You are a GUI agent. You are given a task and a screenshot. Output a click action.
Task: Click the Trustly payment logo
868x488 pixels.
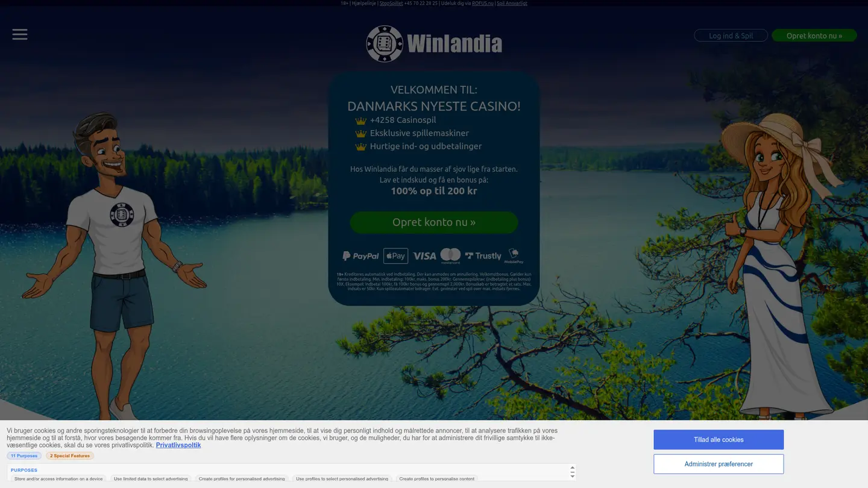(x=483, y=256)
